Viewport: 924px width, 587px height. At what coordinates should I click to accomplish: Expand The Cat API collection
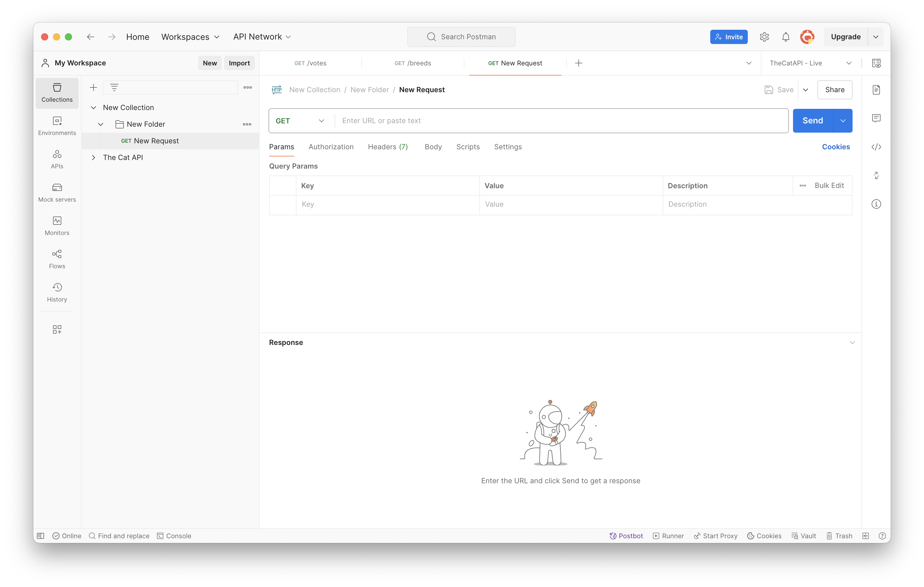(x=93, y=158)
